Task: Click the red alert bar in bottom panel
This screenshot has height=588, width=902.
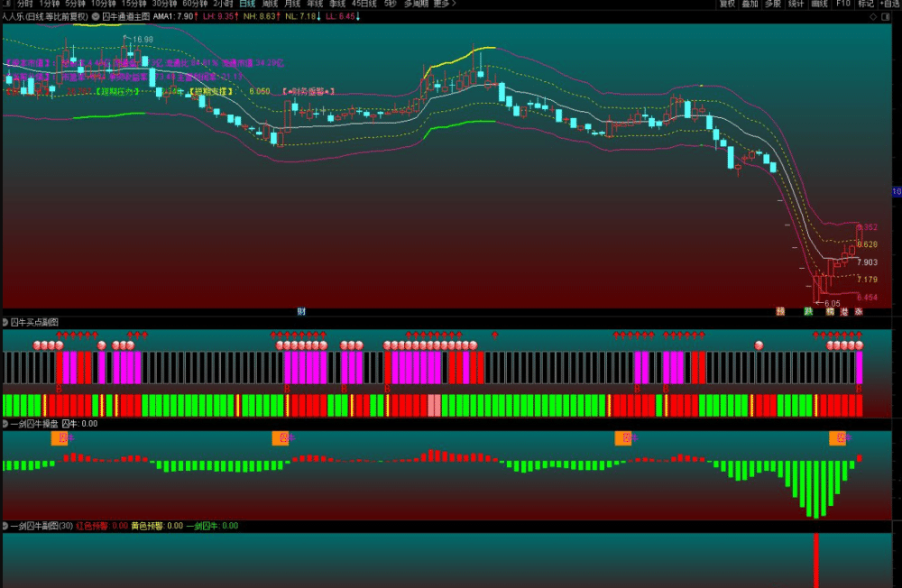Action: tap(815, 560)
